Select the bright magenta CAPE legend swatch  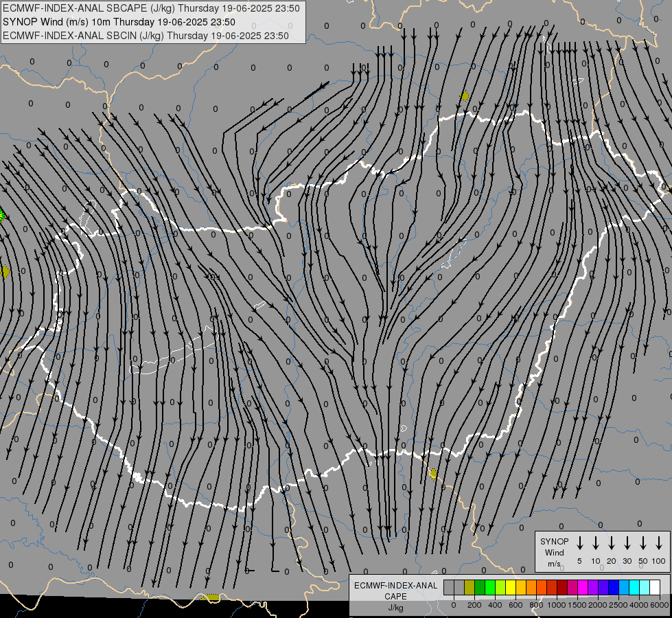(x=583, y=587)
